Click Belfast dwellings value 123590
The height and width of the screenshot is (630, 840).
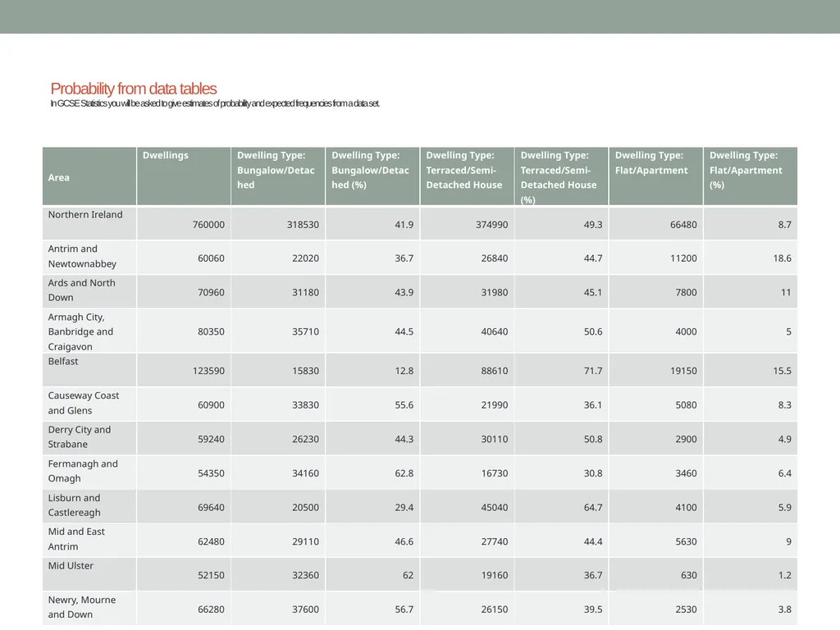208,371
